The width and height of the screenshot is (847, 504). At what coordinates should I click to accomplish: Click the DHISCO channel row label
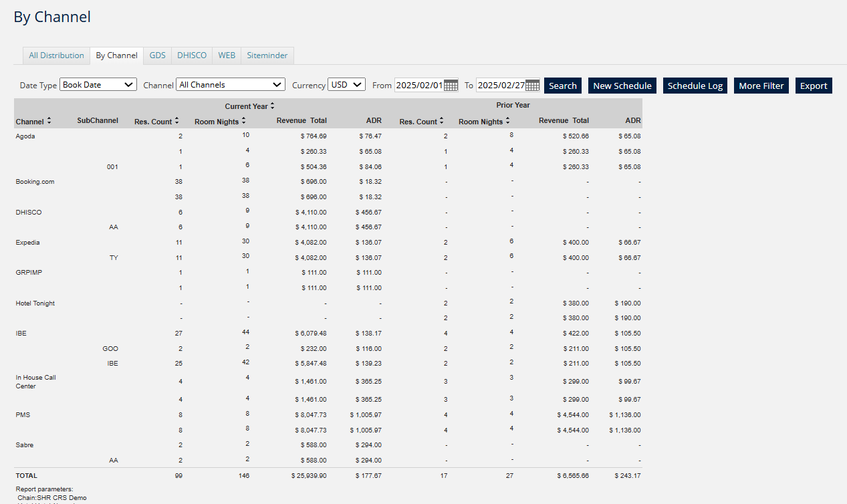coord(28,212)
